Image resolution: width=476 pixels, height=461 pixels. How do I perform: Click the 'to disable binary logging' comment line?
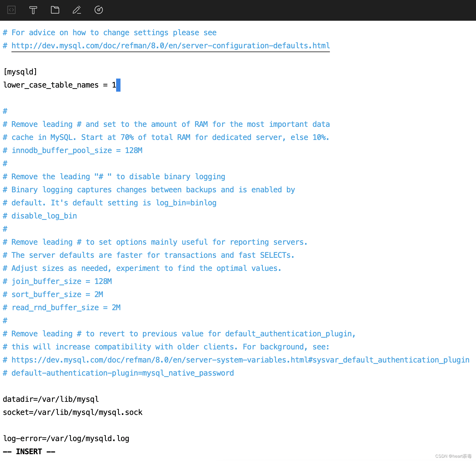pos(114,176)
